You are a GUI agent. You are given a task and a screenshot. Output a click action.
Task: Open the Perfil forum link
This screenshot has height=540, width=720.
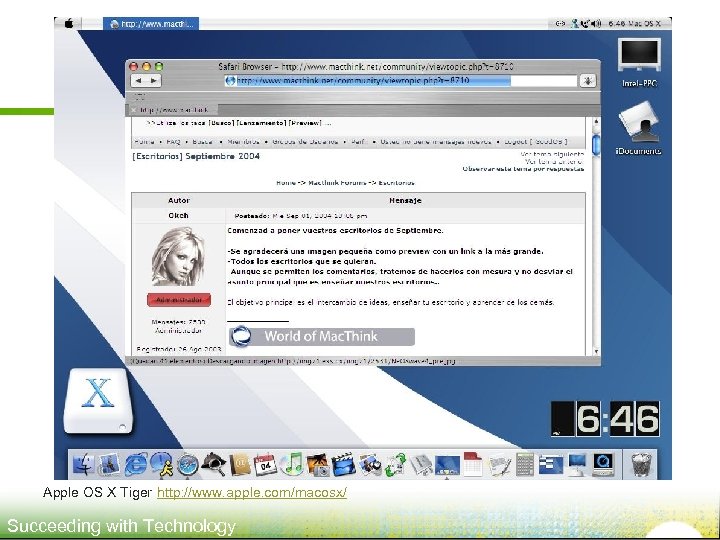click(359, 142)
